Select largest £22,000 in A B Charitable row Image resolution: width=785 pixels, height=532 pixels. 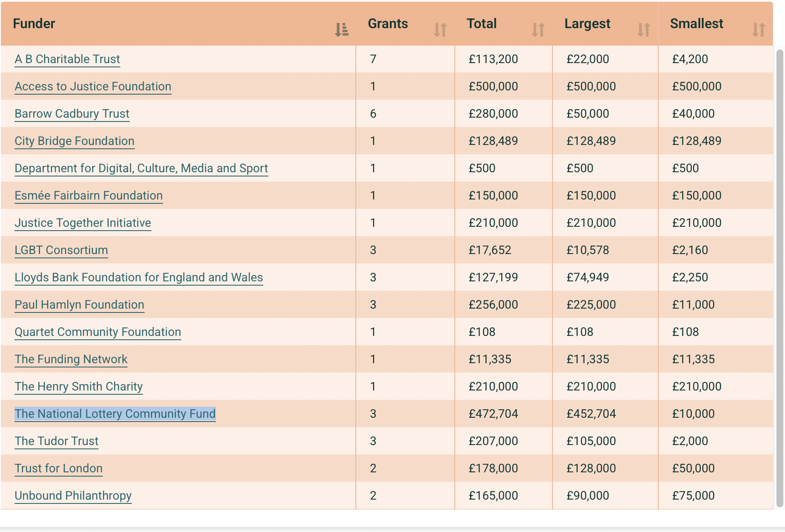(588, 59)
